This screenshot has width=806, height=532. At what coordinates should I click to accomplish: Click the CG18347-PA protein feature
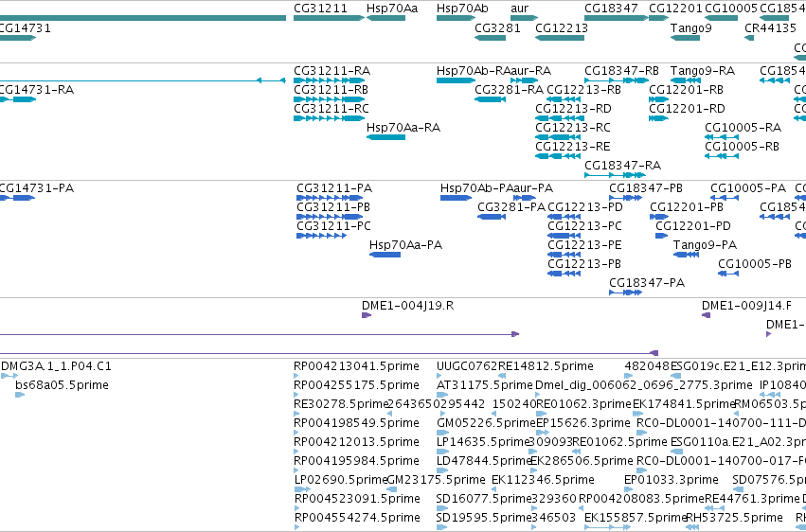(626, 293)
